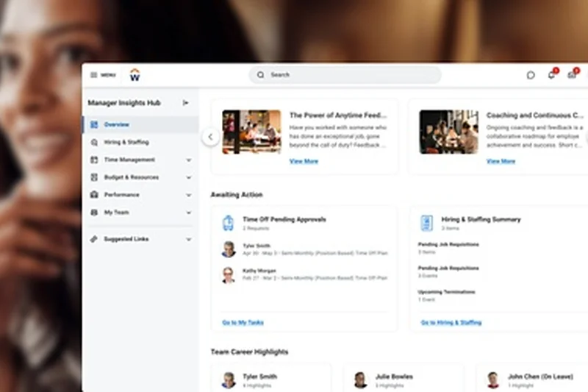The image size is (588, 392).
Task: Click the Time Management calendar icon
Action: 94,160
